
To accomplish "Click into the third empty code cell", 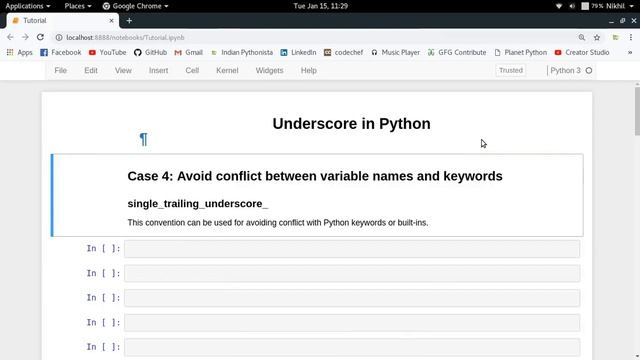I will tap(352, 298).
